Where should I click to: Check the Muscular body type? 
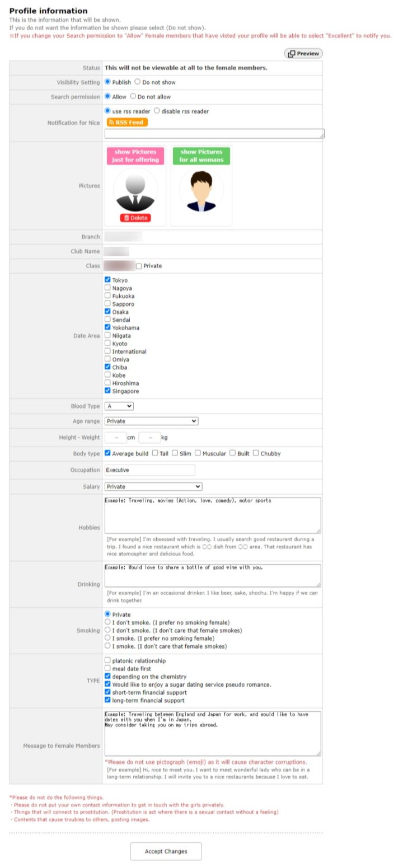198,453
